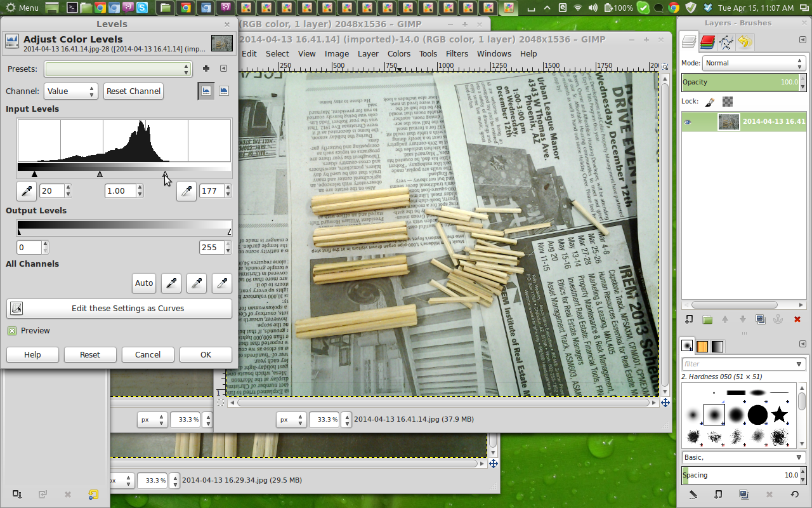This screenshot has width=812, height=508.
Task: Select the white point eyedropper in Levels
Action: [186, 191]
